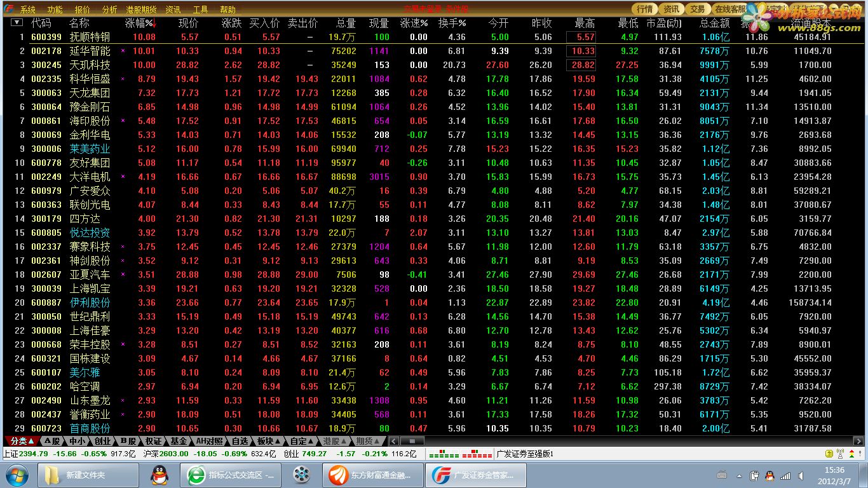Expand the 期货 tab menu

click(369, 441)
